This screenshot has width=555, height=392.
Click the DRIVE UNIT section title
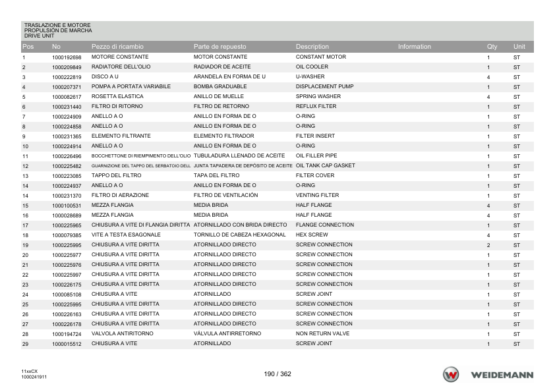tap(39, 36)
